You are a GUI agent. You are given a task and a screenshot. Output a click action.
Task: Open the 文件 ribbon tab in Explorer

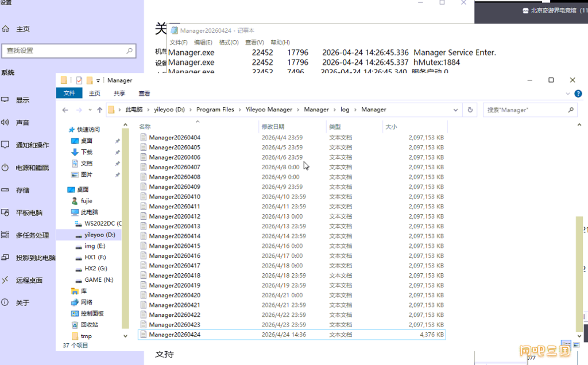(69, 93)
